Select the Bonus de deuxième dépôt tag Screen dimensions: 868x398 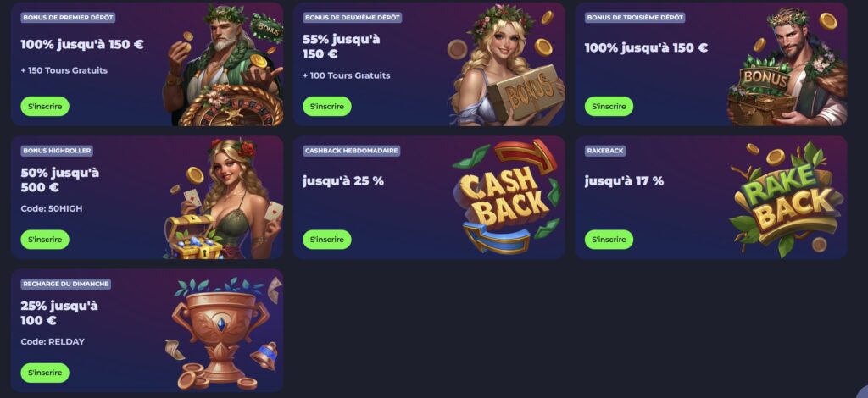(352, 18)
